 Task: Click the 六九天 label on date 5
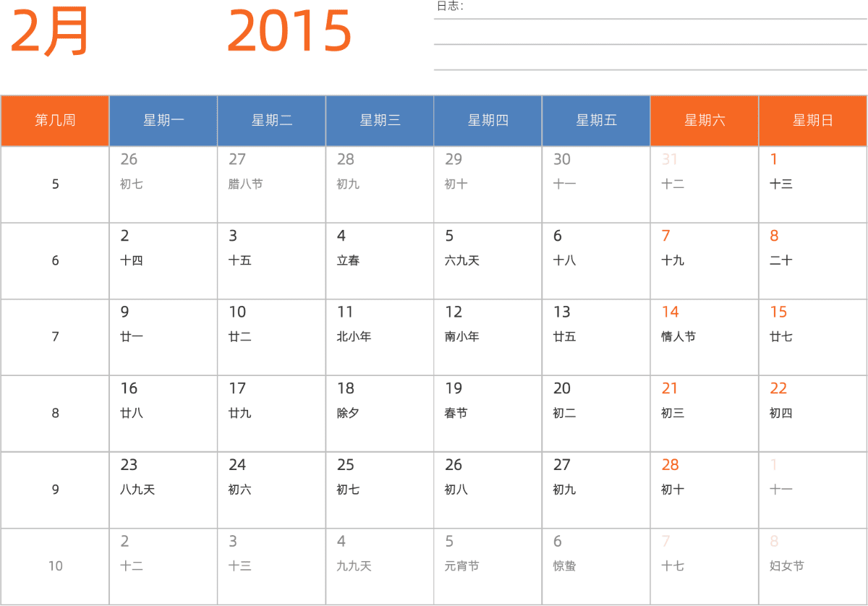(462, 260)
